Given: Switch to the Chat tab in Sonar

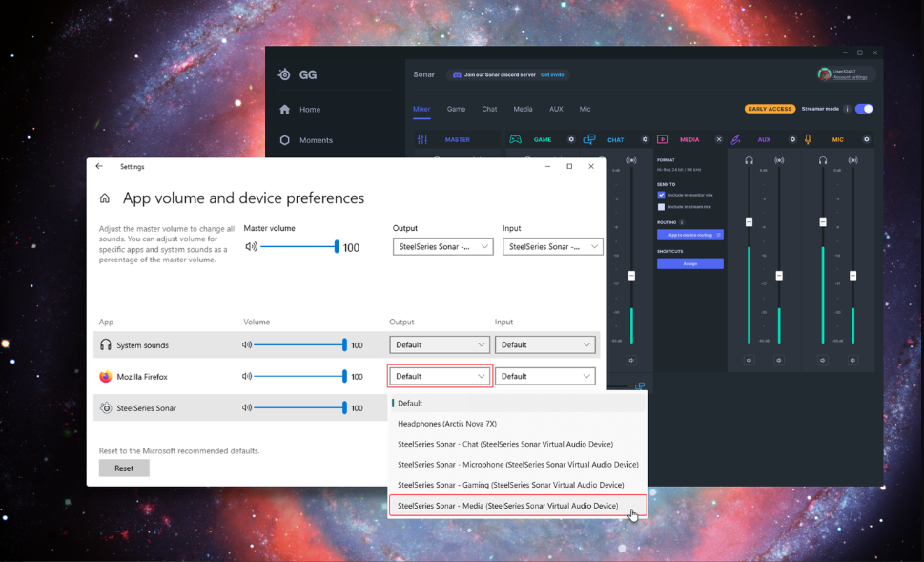Looking at the screenshot, I should [490, 109].
